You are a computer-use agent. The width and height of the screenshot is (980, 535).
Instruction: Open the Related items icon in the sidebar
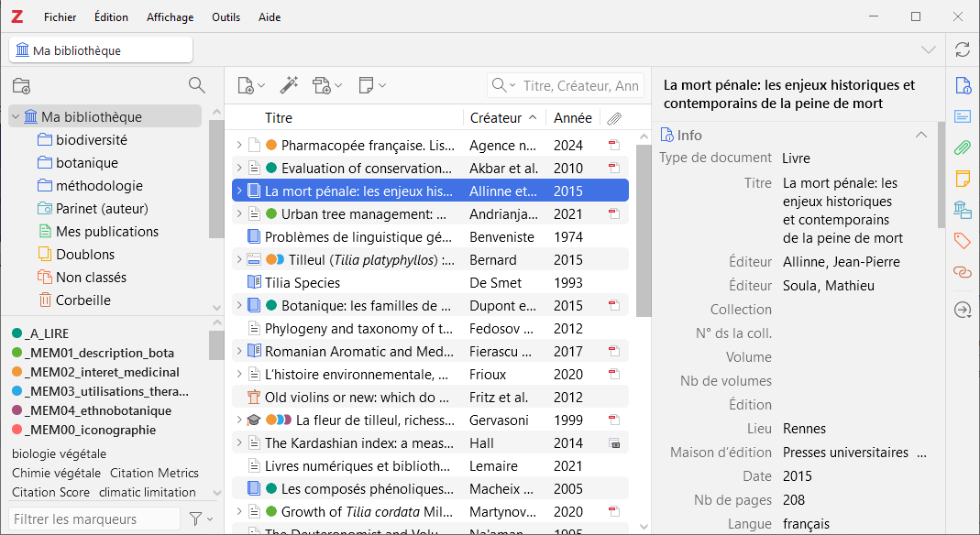pos(962,271)
